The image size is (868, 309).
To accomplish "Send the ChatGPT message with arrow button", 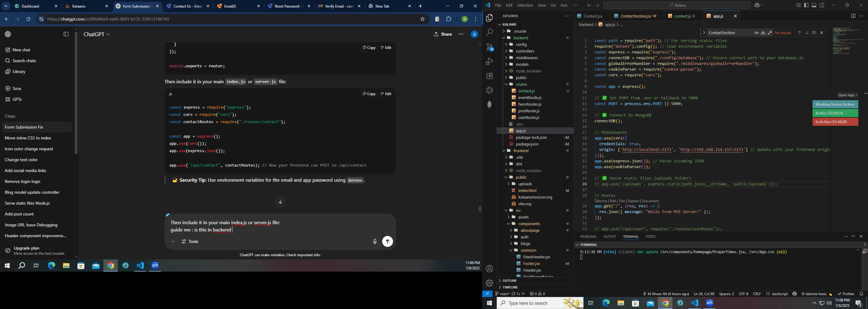I will click(x=388, y=241).
